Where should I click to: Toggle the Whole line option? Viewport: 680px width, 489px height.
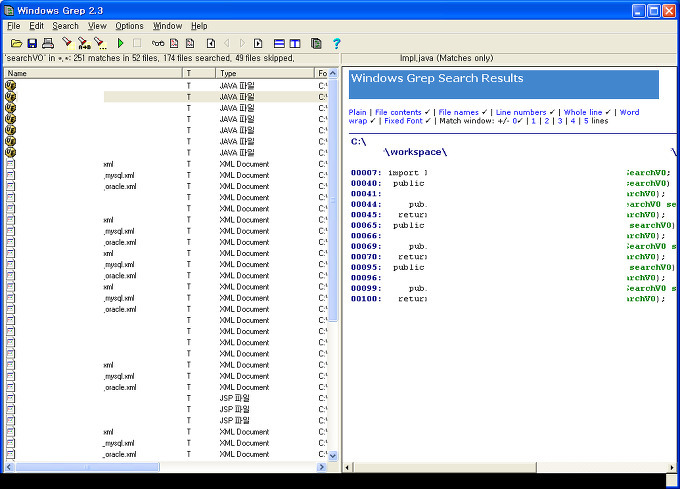[583, 112]
